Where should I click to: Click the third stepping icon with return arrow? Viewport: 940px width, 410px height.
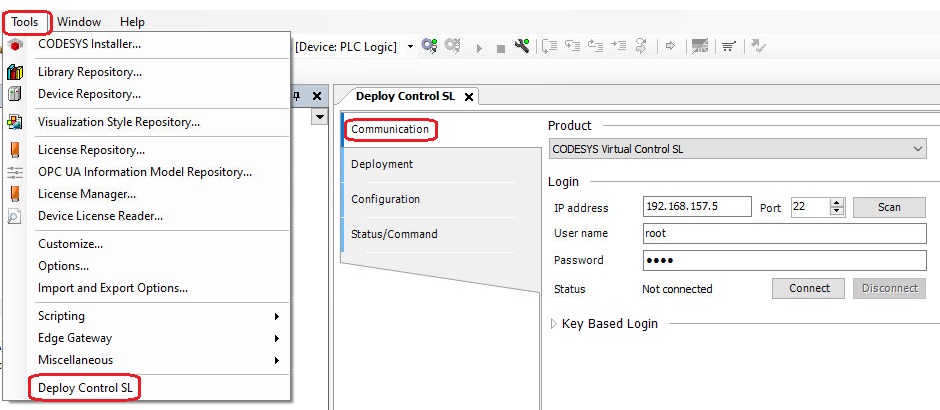coord(595,46)
